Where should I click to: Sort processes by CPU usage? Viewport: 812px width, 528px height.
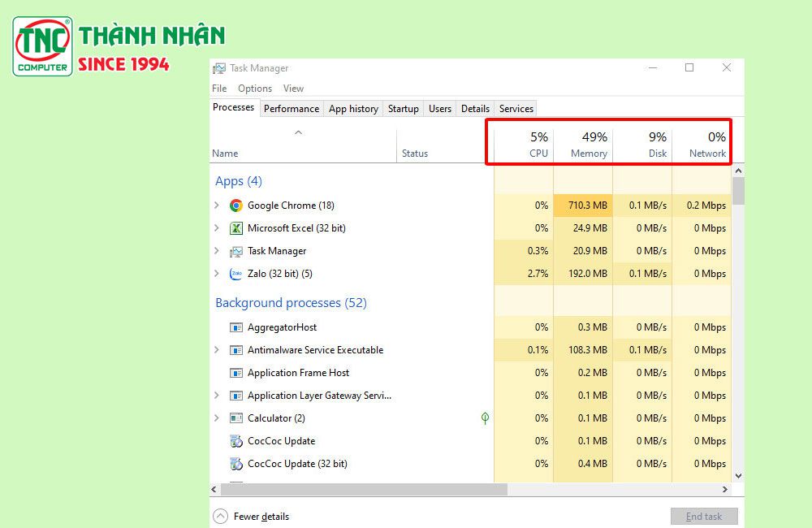tap(524, 145)
